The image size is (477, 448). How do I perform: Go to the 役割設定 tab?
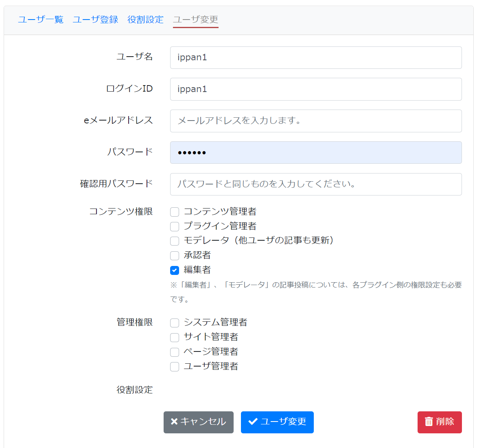(x=145, y=20)
